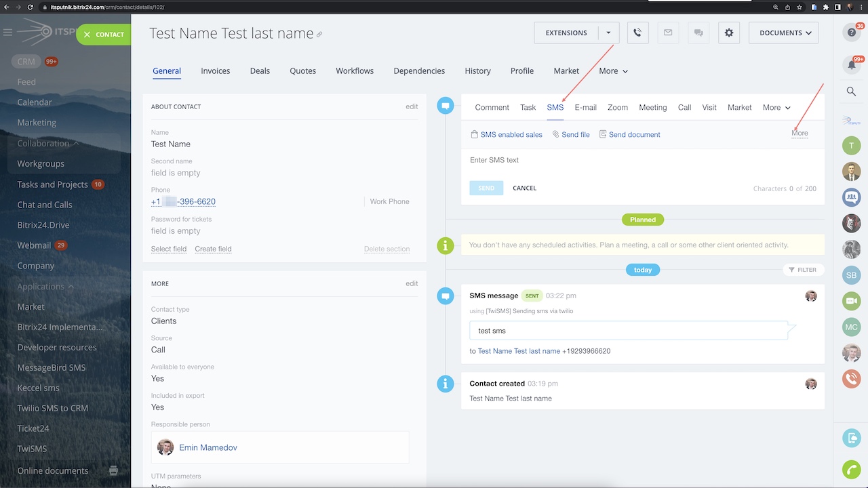This screenshot has width=868, height=488.
Task: Click Delete section link
Action: [x=387, y=249]
